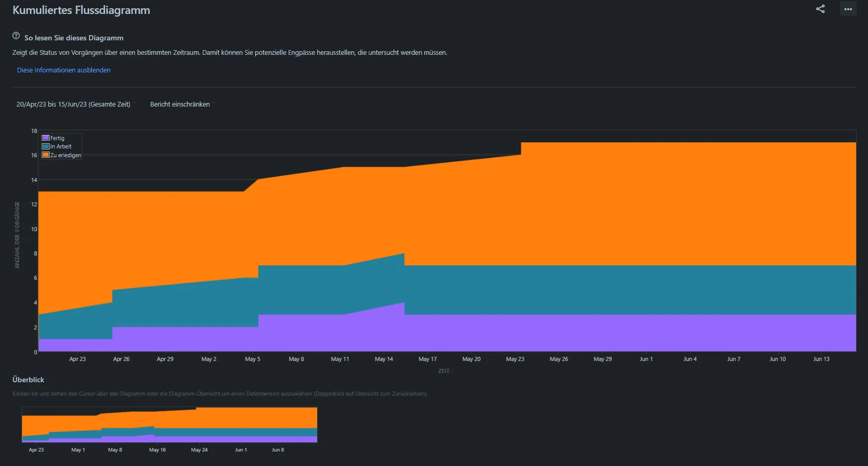Screen dimensions: 868x466
Task: Open the three-dots more actions menu
Action: click(x=848, y=9)
